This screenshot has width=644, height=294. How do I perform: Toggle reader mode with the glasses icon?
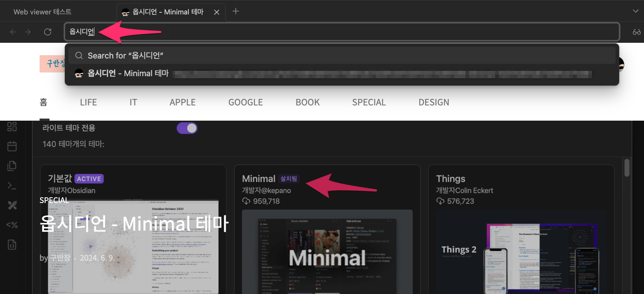637,32
